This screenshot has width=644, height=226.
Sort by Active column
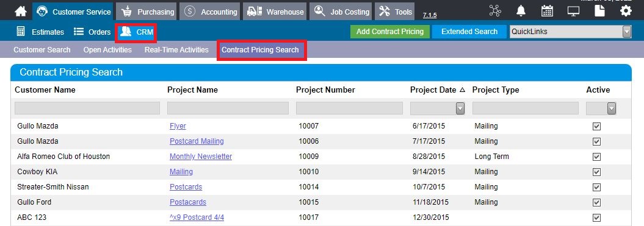[x=598, y=90]
